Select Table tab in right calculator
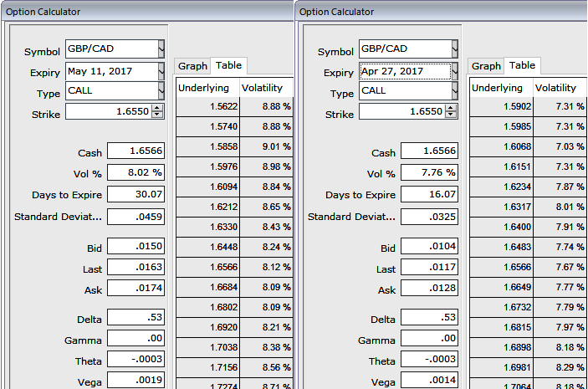588x389 pixels. 523,65
